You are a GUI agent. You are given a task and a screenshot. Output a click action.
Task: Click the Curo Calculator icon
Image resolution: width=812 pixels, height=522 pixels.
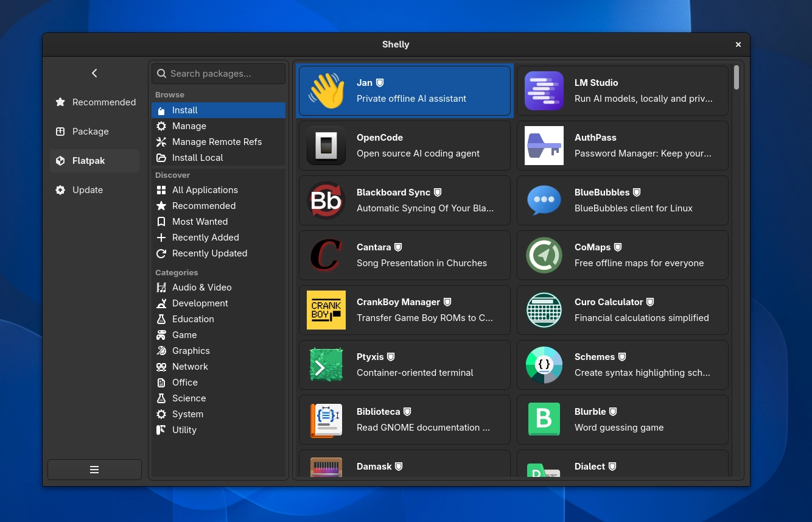544,310
